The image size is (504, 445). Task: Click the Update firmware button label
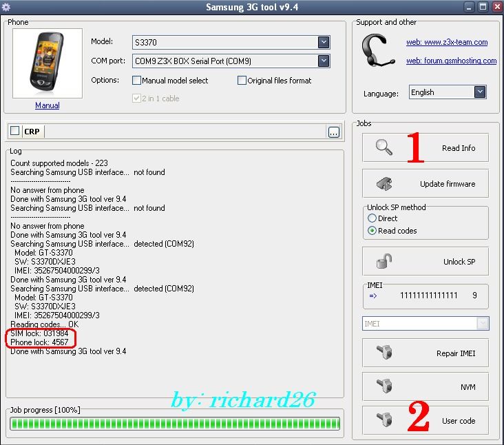tap(448, 184)
